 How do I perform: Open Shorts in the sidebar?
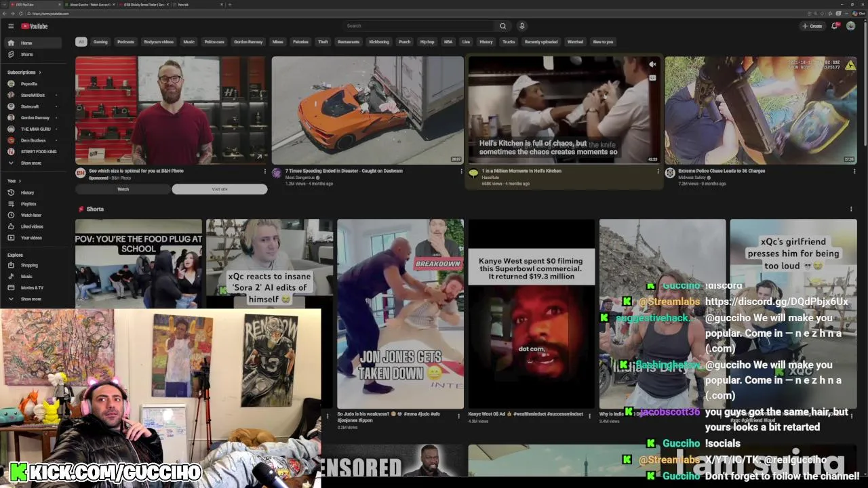(x=33, y=54)
